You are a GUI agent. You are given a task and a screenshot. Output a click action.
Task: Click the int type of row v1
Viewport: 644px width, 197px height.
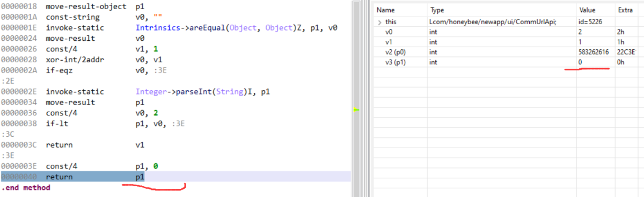tap(433, 42)
